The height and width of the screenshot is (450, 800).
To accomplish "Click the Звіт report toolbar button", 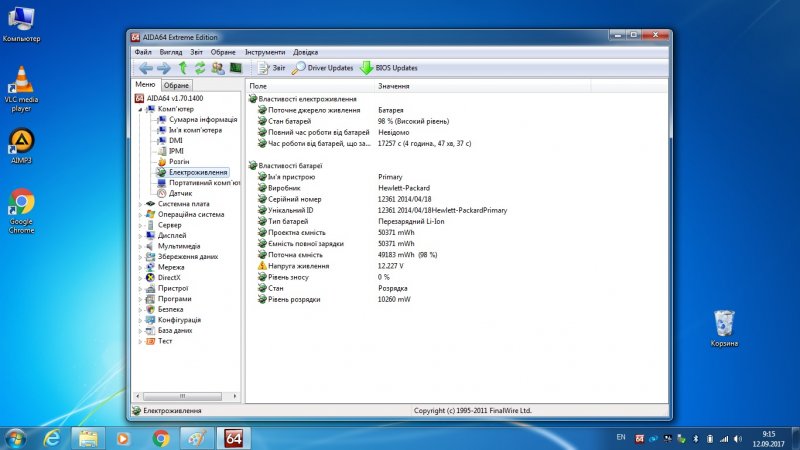I will (271, 68).
